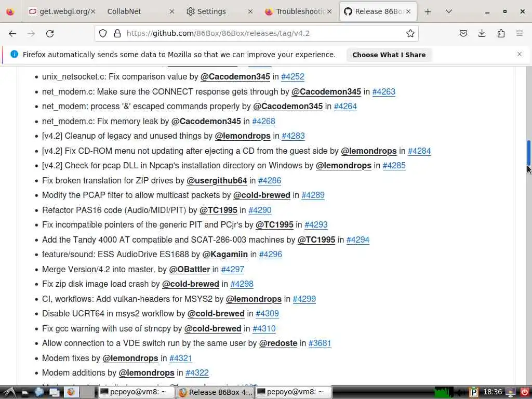
Task: Switch to first pepoyo@vm8 terminal in taskbar
Action: [x=137, y=392]
